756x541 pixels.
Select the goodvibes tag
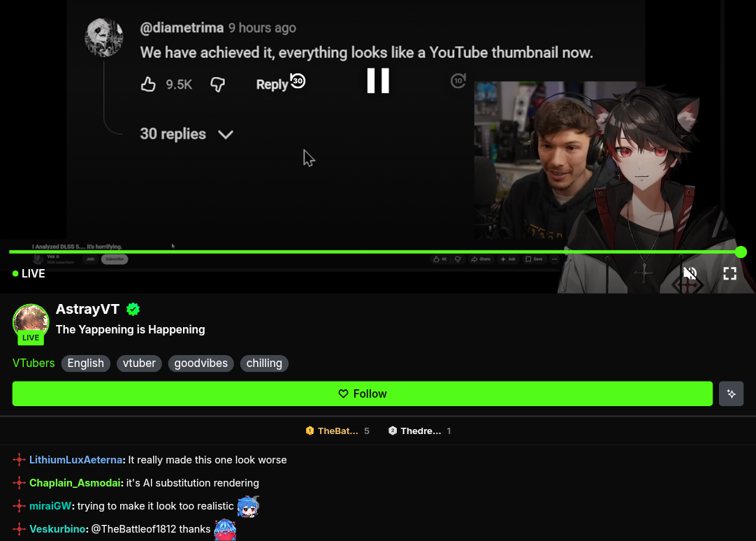[x=201, y=363]
